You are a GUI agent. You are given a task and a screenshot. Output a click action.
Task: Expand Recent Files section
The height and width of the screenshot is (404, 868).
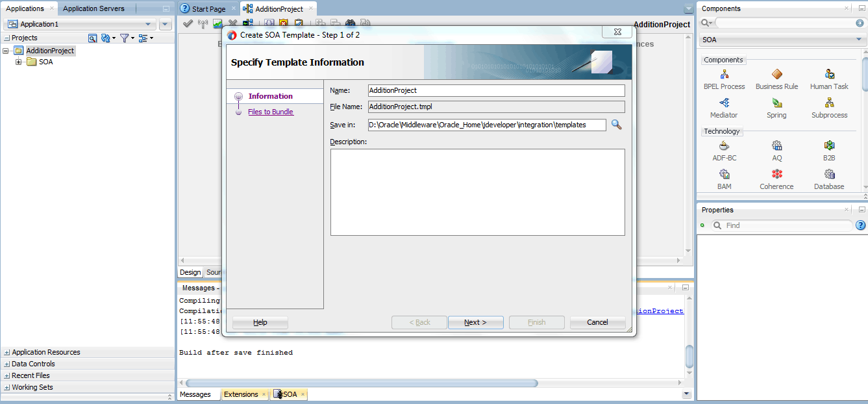(7, 376)
